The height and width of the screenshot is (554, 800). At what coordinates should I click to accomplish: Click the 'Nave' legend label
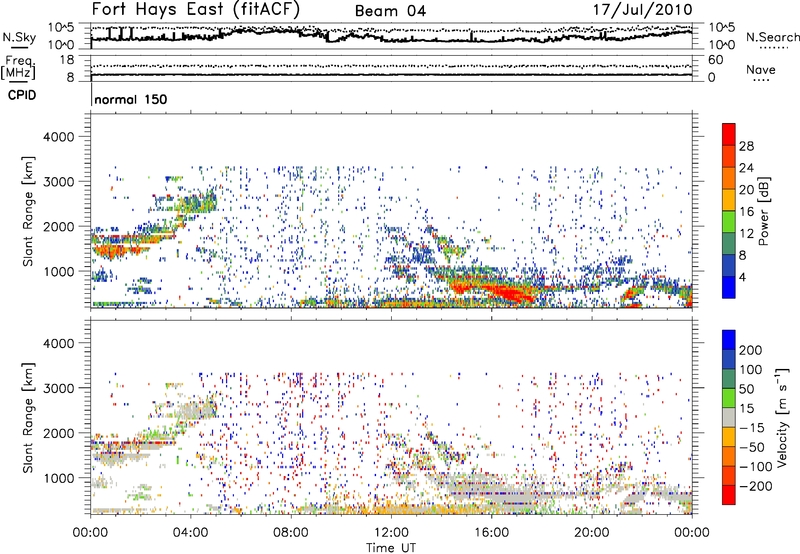[x=760, y=70]
